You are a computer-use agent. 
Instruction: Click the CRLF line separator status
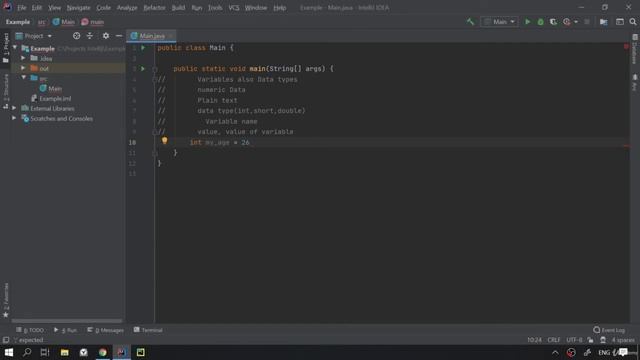point(554,340)
